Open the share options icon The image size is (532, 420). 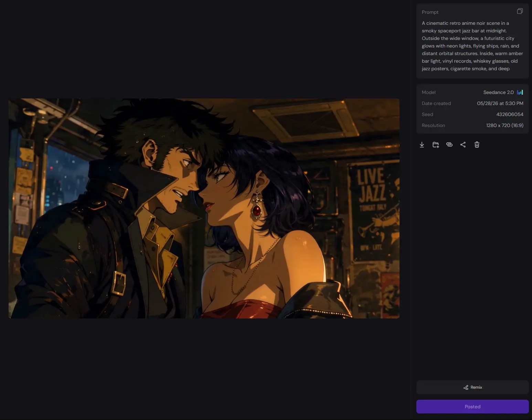[x=463, y=145]
